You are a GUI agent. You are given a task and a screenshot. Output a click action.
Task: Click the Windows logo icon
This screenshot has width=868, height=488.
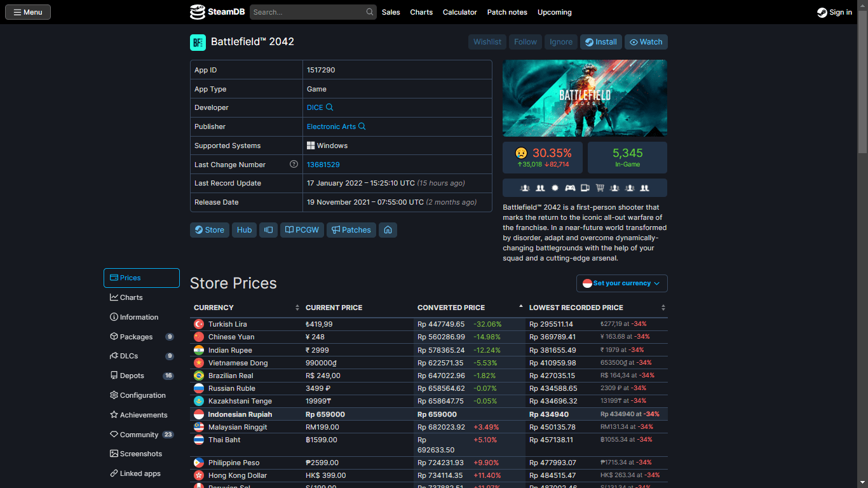pos(311,146)
